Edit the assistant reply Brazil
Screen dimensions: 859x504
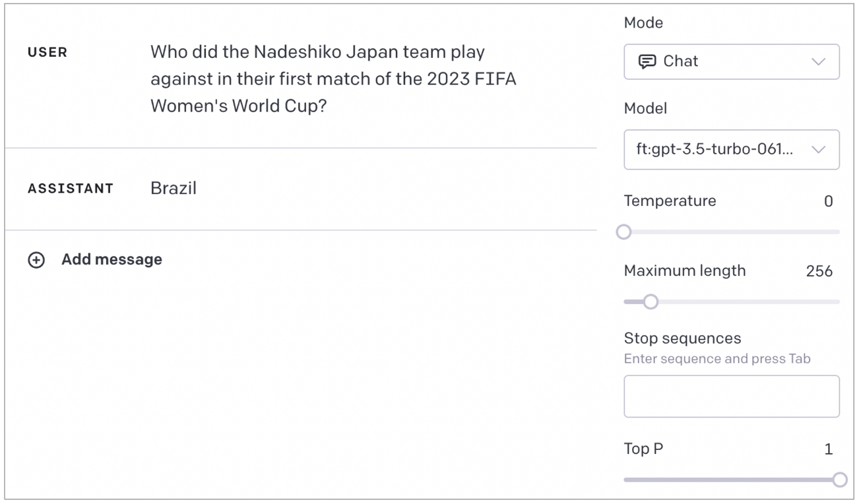[x=174, y=189]
